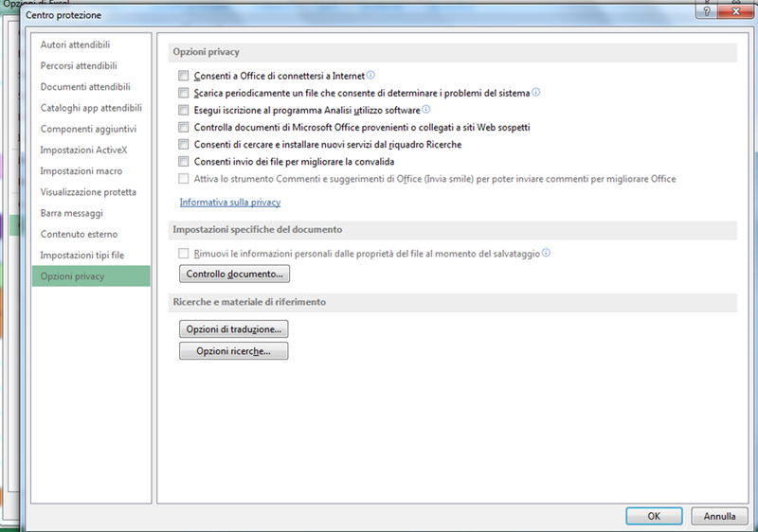This screenshot has height=532, width=758.
Task: Check Scarica periodicamente un file option
Action: (183, 93)
